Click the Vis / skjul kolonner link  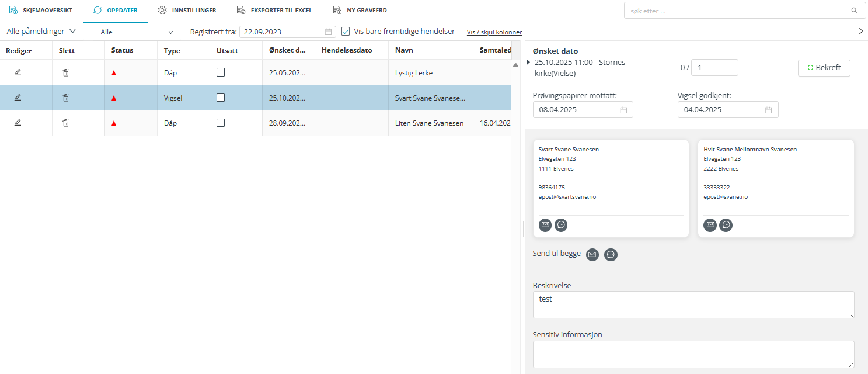pyautogui.click(x=494, y=33)
